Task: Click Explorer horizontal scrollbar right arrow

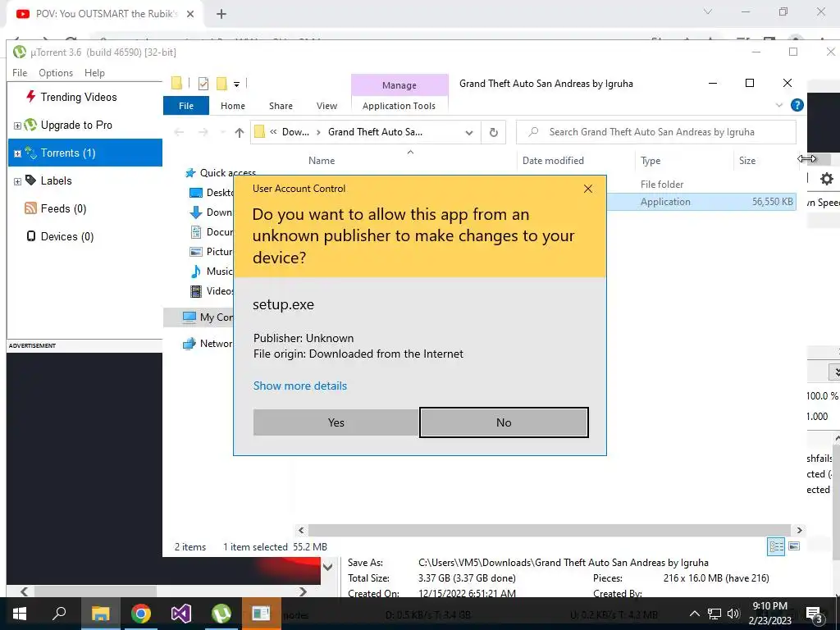Action: [799, 531]
